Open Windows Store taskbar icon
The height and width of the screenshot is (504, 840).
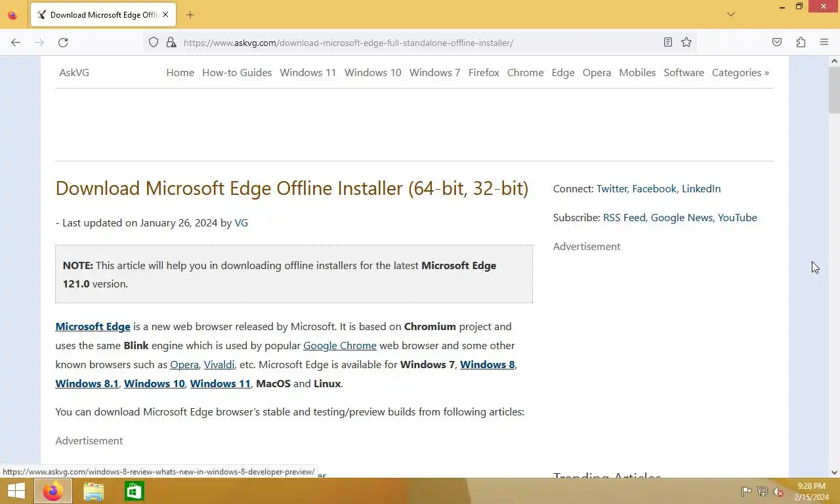pos(135,491)
